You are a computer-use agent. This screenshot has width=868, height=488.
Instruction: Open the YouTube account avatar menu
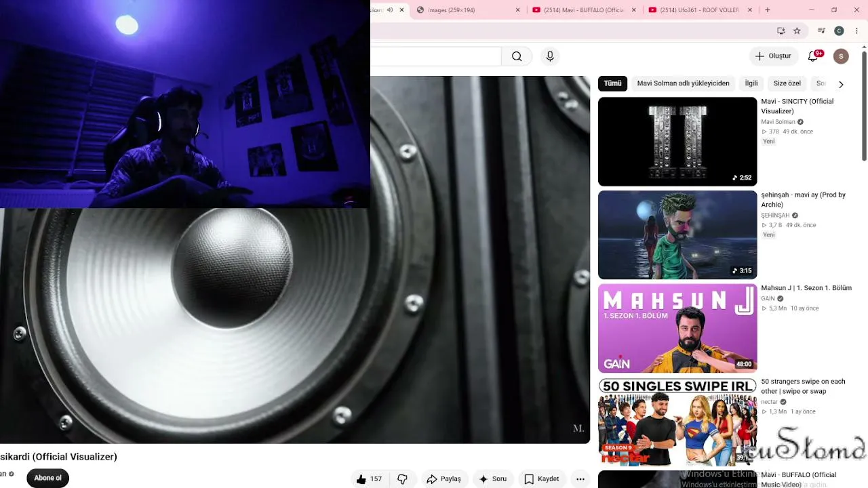tap(841, 56)
